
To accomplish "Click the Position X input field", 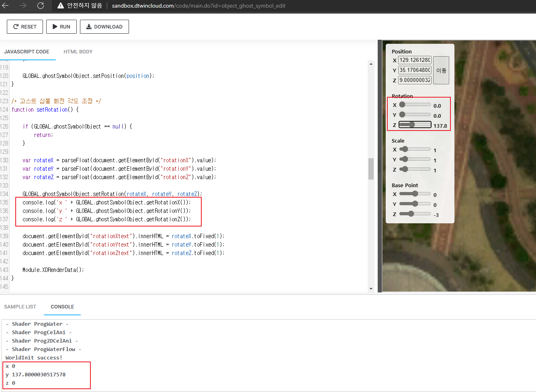I will coord(415,60).
